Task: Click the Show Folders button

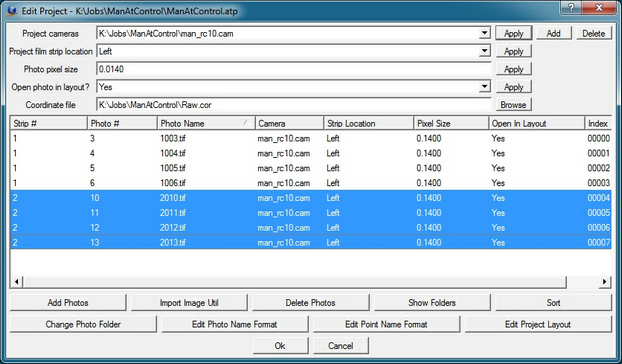Action: pos(432,303)
